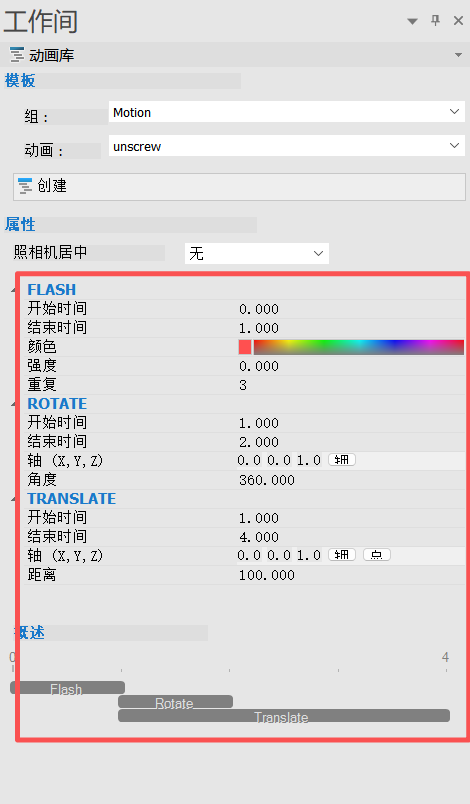This screenshot has height=804, width=470.
Task: Pin the workspace panel
Action: (435, 21)
